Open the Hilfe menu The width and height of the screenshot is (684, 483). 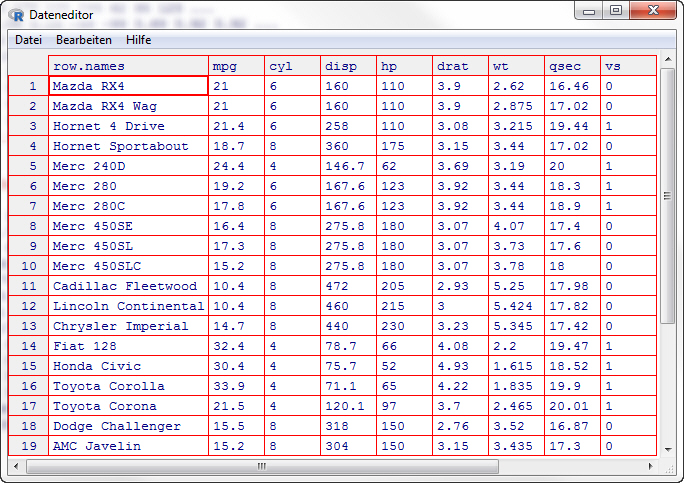point(138,40)
